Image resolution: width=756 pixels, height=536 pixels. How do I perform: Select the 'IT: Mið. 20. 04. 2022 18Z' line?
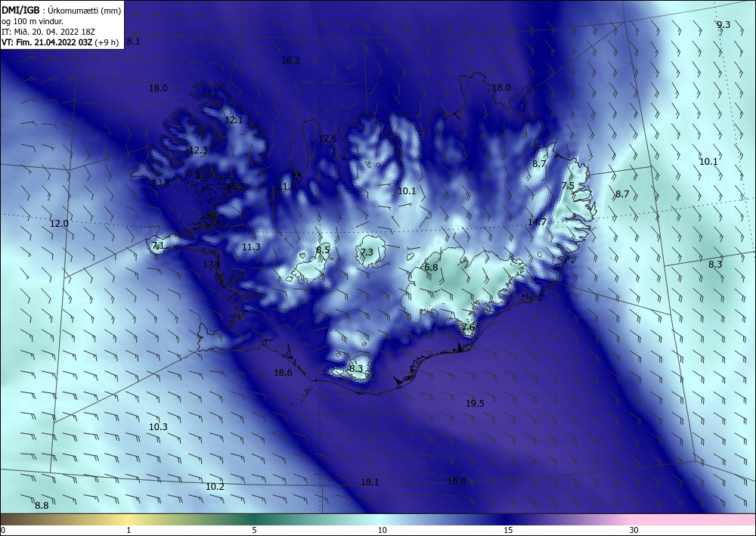[48, 32]
